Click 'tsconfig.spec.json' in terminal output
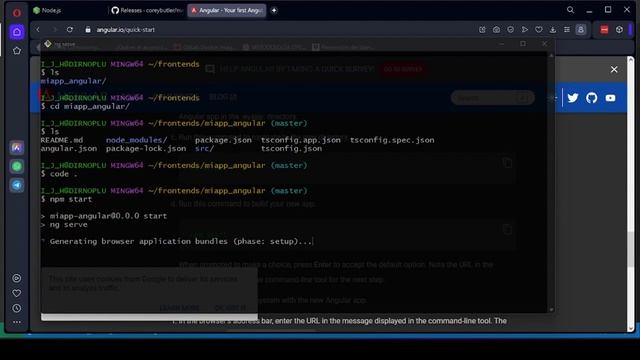Image resolution: width=640 pixels, height=360 pixels. click(392, 140)
